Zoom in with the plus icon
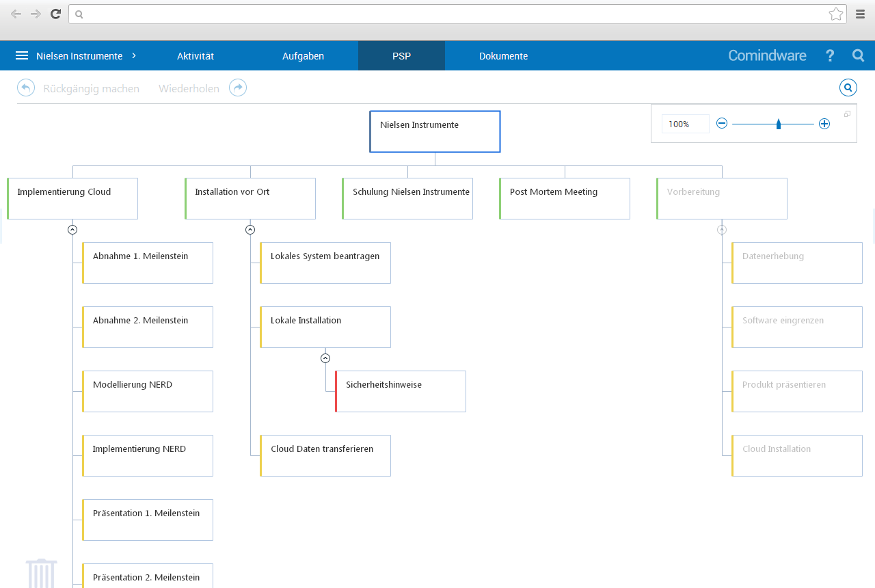 click(x=824, y=123)
